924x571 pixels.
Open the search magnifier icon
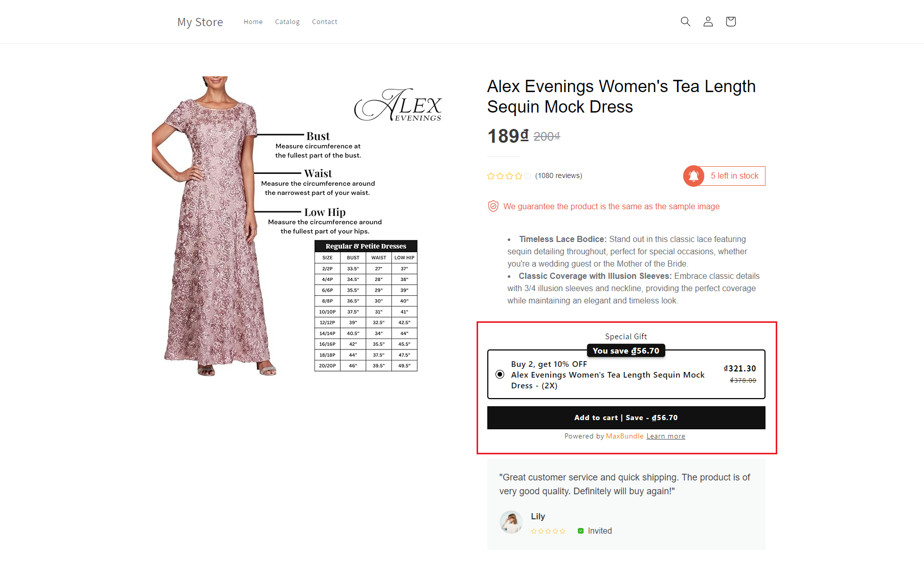tap(685, 21)
